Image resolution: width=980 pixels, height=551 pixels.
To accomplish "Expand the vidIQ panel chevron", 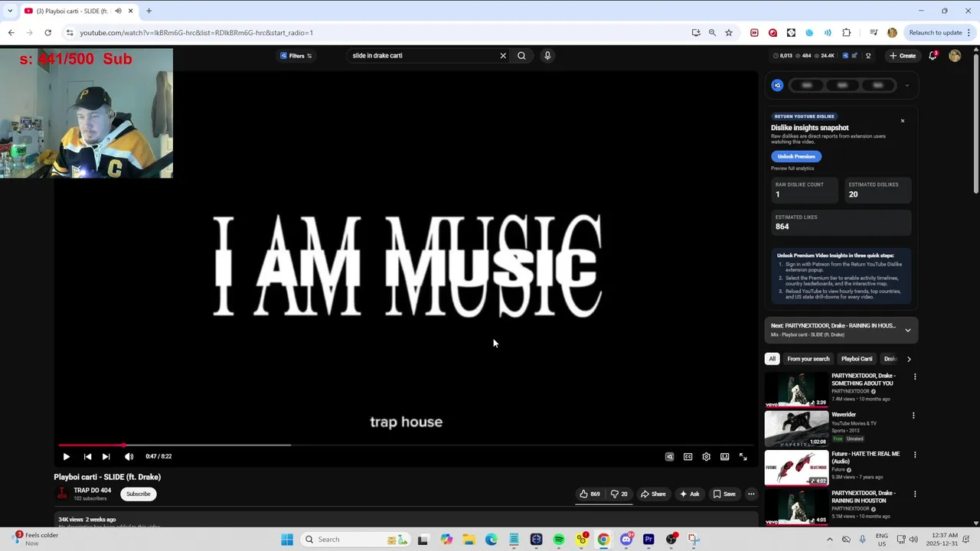I will click(x=907, y=85).
